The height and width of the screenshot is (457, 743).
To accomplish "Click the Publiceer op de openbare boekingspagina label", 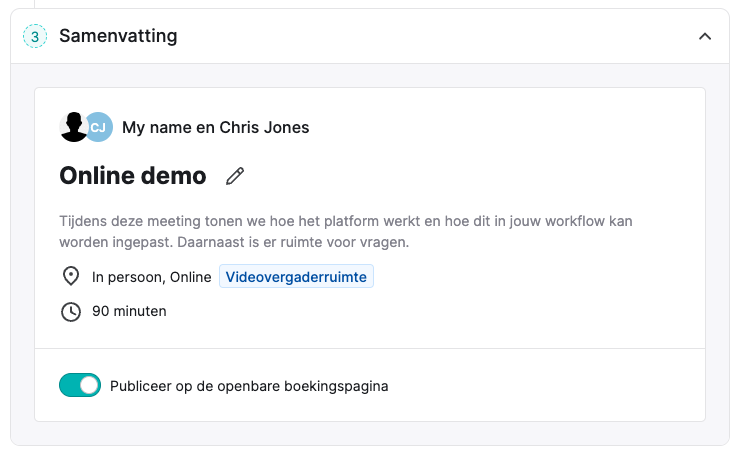I will click(249, 386).
